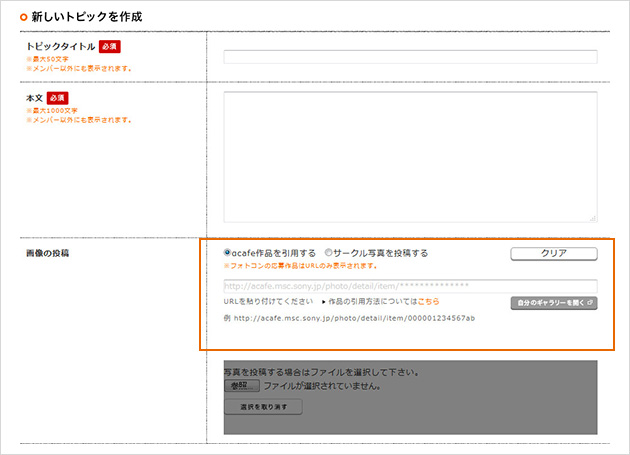Click the topic title input field

410,57
